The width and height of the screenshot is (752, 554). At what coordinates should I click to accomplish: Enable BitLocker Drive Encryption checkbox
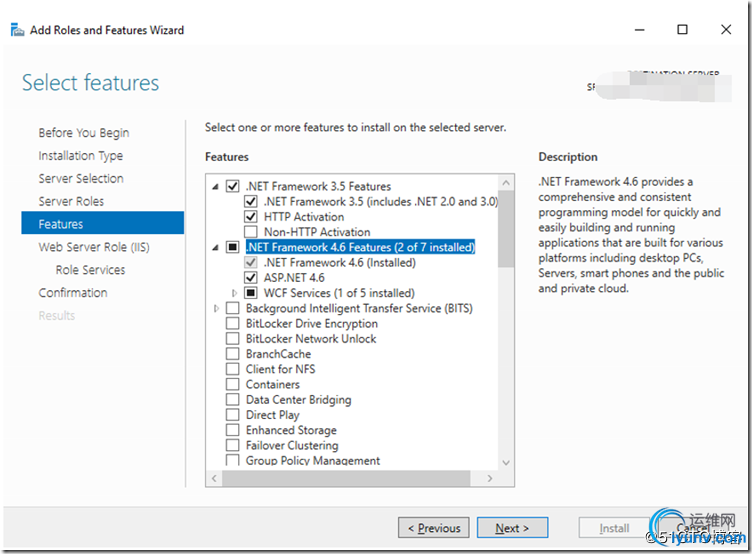point(233,323)
